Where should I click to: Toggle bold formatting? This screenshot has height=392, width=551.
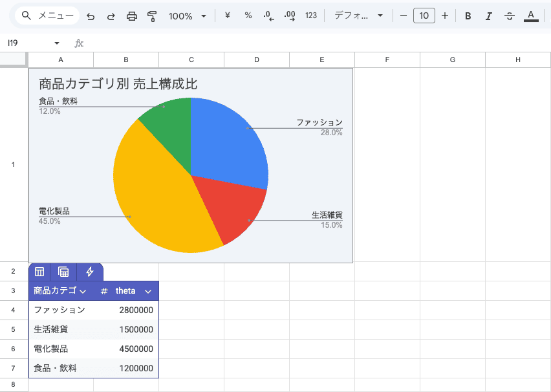pyautogui.click(x=468, y=16)
